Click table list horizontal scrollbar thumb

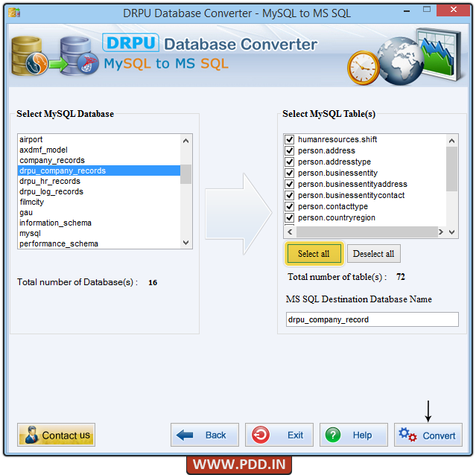pyautogui.click(x=367, y=232)
